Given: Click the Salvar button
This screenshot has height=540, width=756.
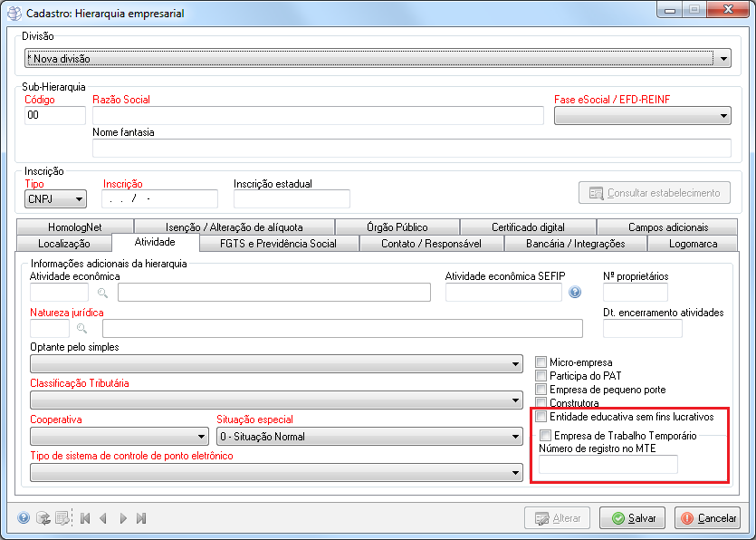Looking at the screenshot, I should 633,518.
